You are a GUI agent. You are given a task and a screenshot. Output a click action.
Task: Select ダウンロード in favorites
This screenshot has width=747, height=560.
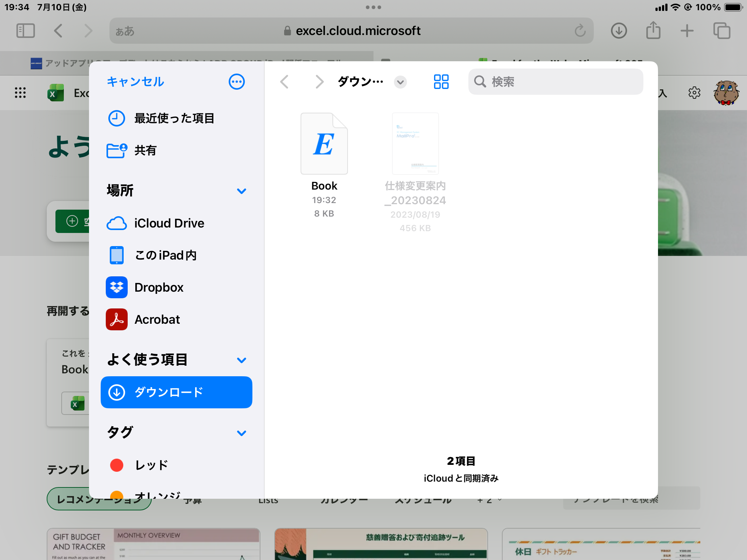point(177,392)
